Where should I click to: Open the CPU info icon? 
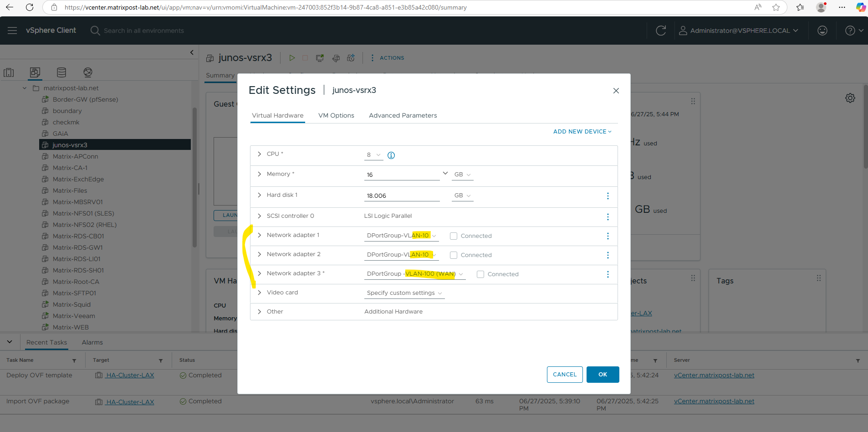(391, 155)
